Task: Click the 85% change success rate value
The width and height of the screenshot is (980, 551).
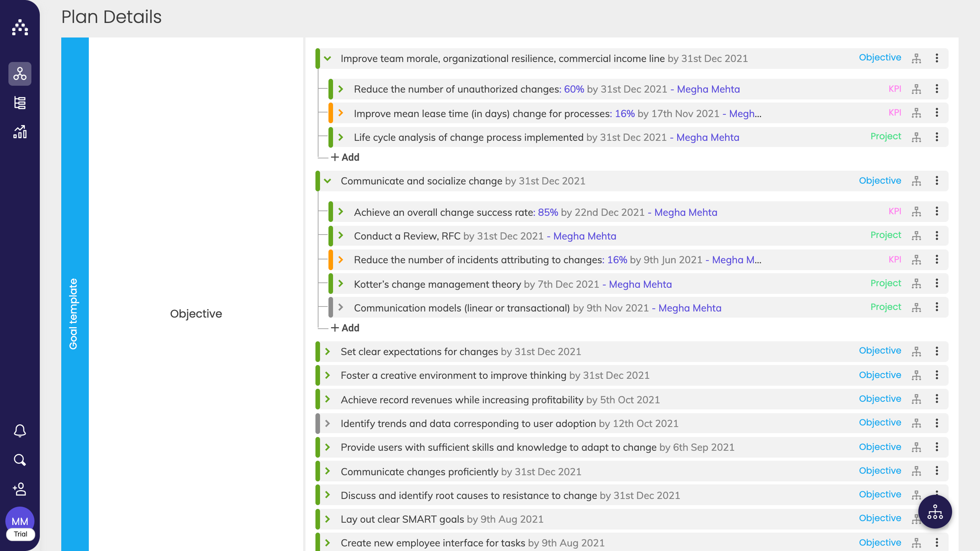Action: coord(548,212)
